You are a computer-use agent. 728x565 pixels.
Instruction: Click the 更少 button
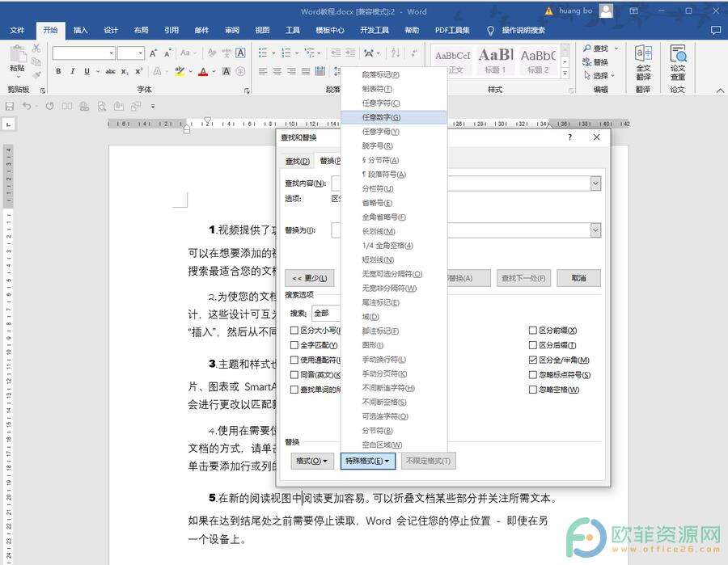pyautogui.click(x=309, y=278)
